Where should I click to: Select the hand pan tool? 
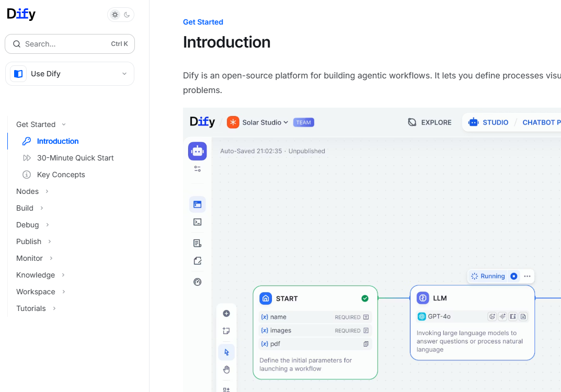226,370
